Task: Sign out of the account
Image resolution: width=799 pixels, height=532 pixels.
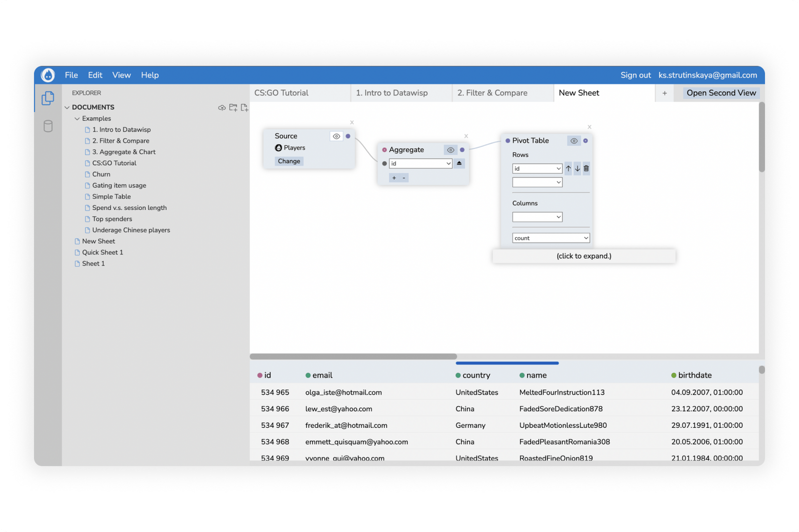Action: coord(635,75)
